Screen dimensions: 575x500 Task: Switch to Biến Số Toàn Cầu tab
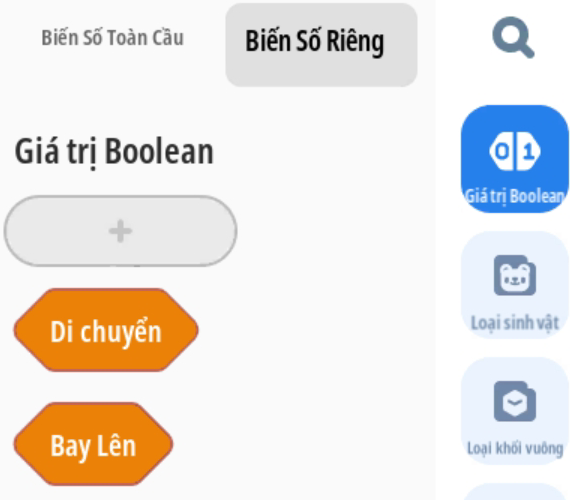(x=113, y=37)
